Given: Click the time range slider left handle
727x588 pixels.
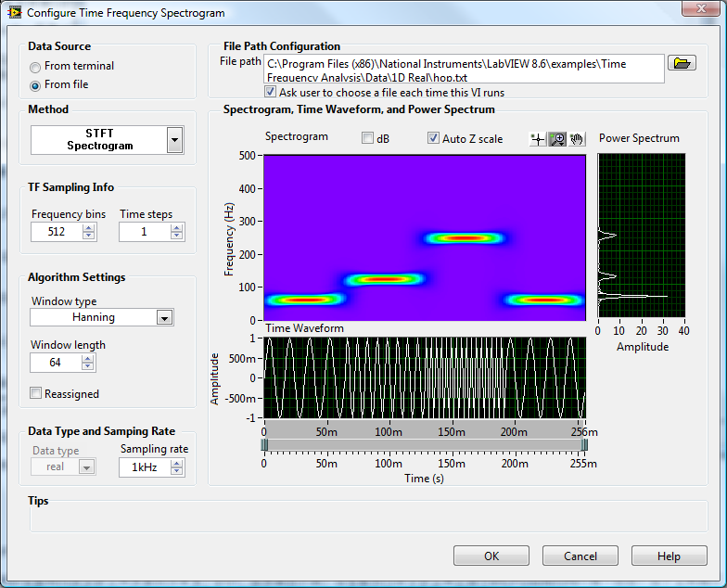Looking at the screenshot, I should coord(264,445).
